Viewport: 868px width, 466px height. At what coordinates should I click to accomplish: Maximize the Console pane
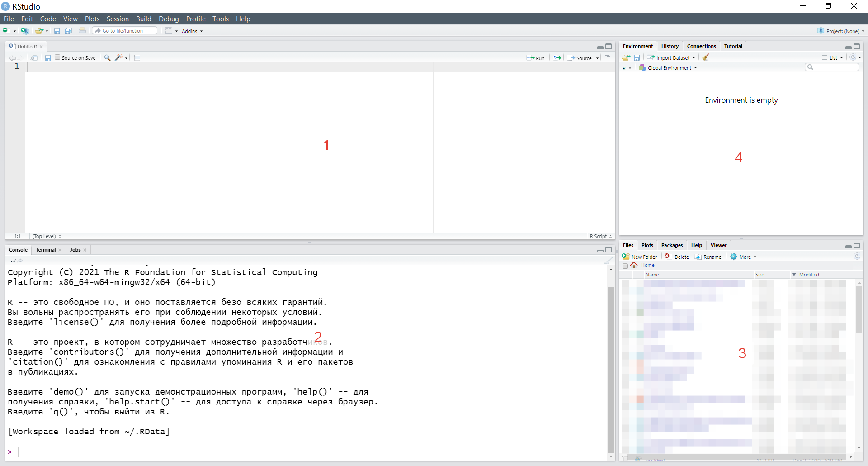pyautogui.click(x=609, y=250)
